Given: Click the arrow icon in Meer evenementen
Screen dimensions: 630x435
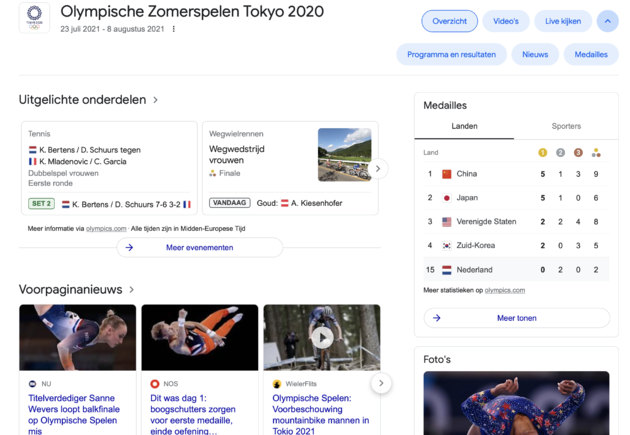Looking at the screenshot, I should click(x=129, y=247).
